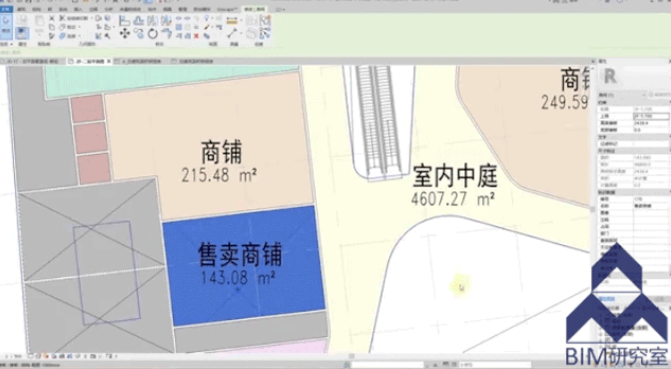Select the Copy tool
Screen dimensions: 671x369
(x=138, y=33)
